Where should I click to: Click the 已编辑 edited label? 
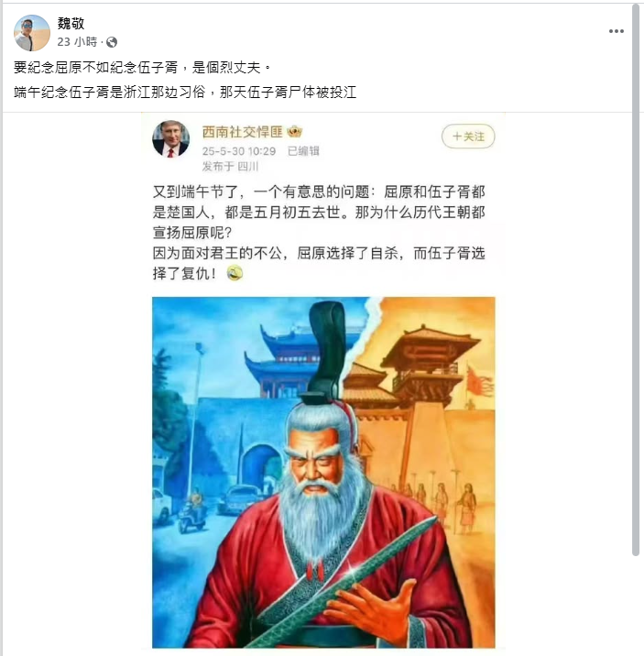[x=303, y=151]
